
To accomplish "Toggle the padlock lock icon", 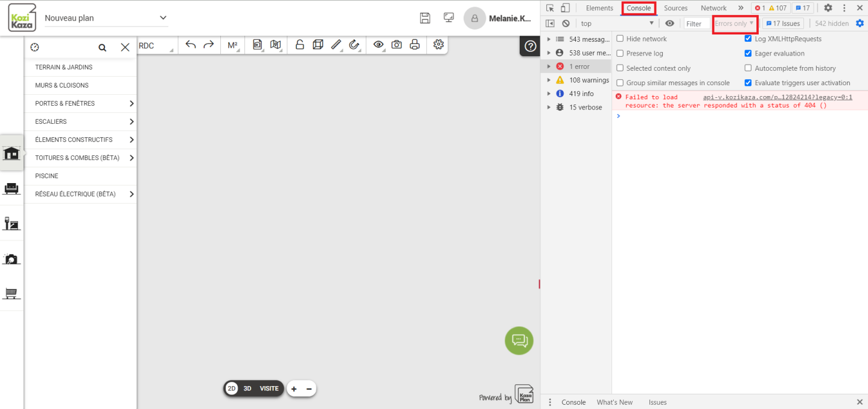I will [x=300, y=45].
